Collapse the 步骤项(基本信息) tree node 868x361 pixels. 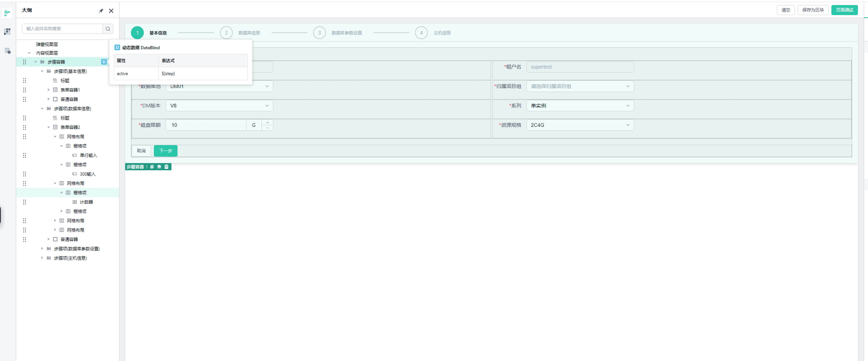pos(42,71)
